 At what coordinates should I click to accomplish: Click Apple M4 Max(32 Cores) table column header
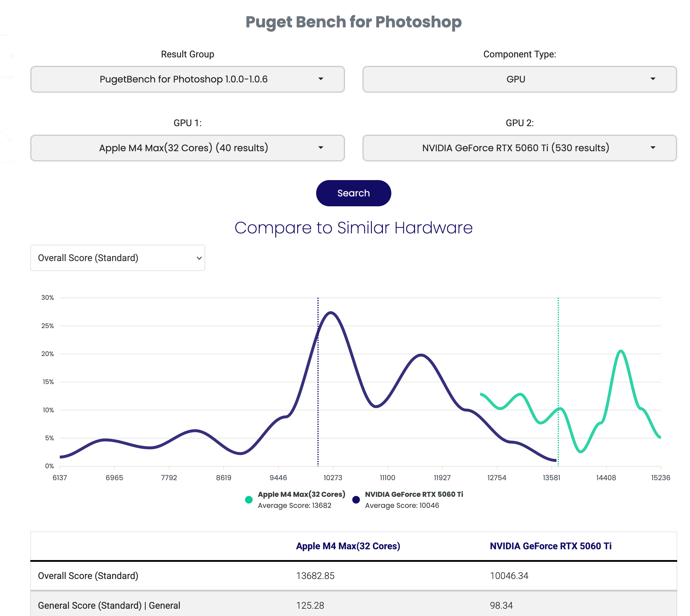[x=348, y=546]
